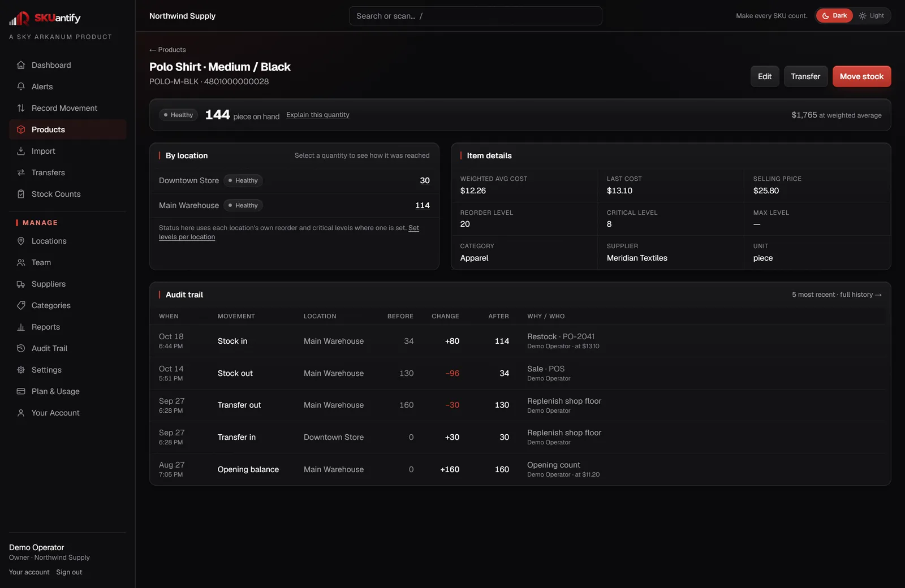Click the Transfer button
905x588 pixels.
click(x=805, y=76)
